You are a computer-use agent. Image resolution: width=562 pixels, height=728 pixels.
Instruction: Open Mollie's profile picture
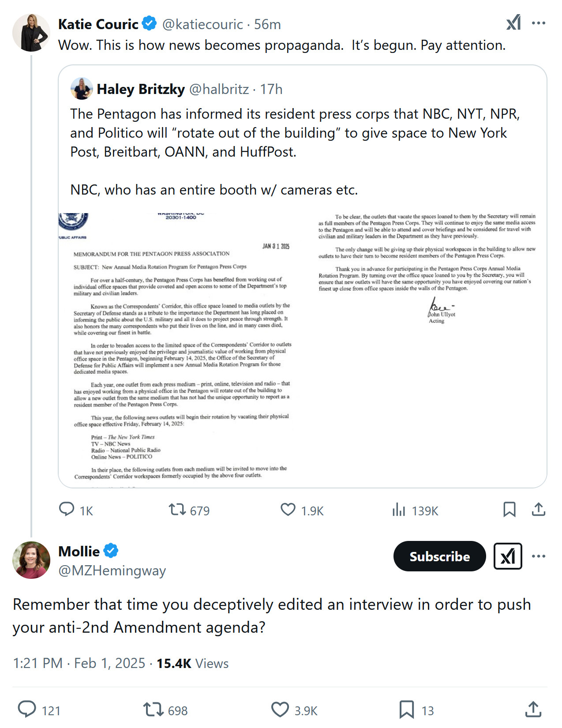pyautogui.click(x=31, y=560)
